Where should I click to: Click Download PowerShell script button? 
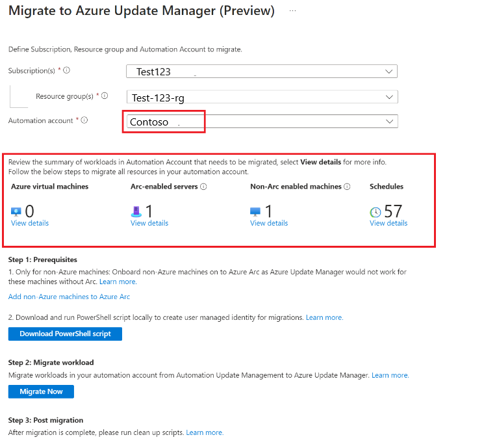65,334
